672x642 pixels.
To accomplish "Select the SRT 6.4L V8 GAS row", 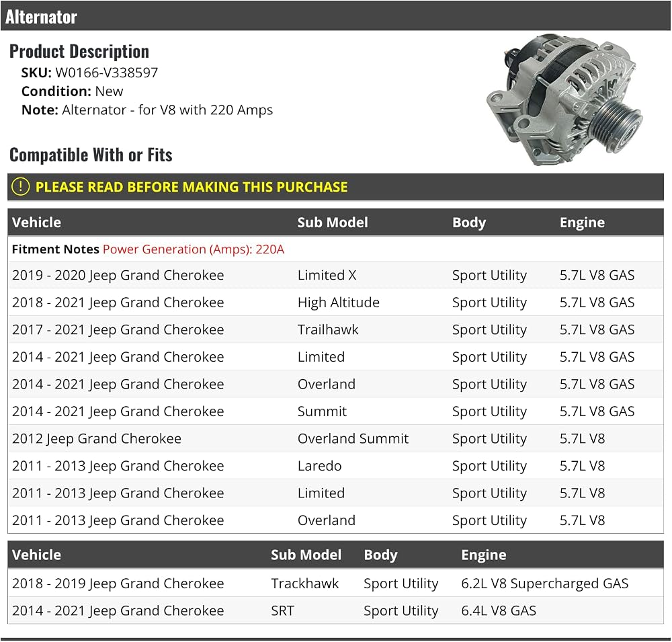I will tap(335, 610).
